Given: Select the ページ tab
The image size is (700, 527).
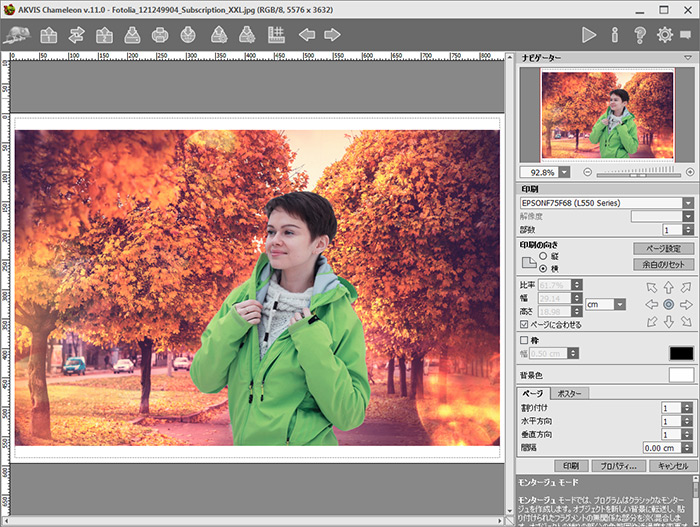Looking at the screenshot, I should tap(533, 393).
